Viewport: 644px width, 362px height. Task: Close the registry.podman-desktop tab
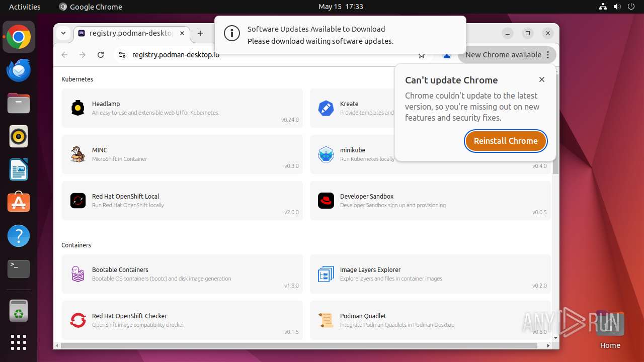coord(182,33)
